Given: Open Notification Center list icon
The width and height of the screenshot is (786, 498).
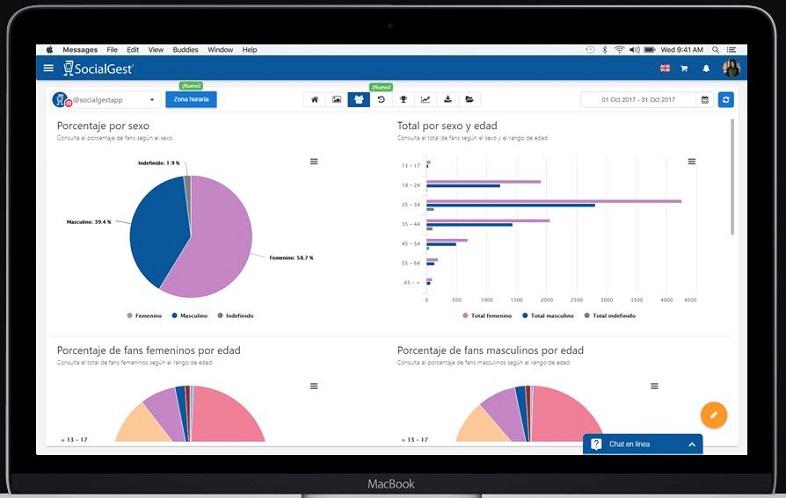Looking at the screenshot, I should (731, 50).
